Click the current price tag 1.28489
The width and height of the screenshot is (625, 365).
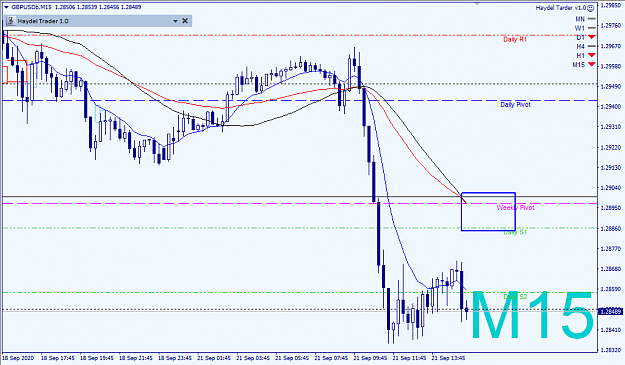click(611, 311)
